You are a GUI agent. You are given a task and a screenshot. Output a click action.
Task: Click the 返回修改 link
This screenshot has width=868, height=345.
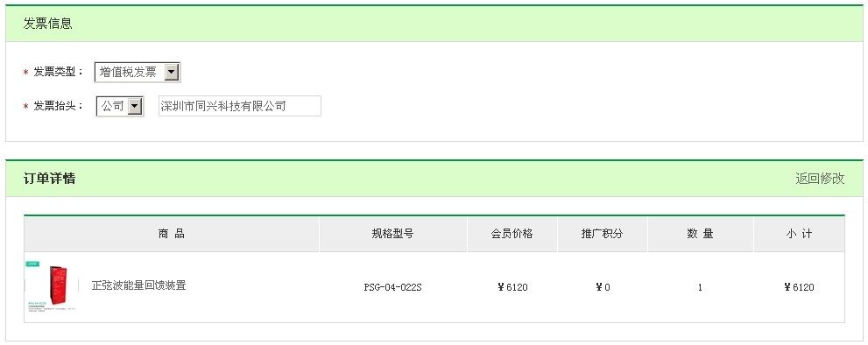(x=820, y=179)
